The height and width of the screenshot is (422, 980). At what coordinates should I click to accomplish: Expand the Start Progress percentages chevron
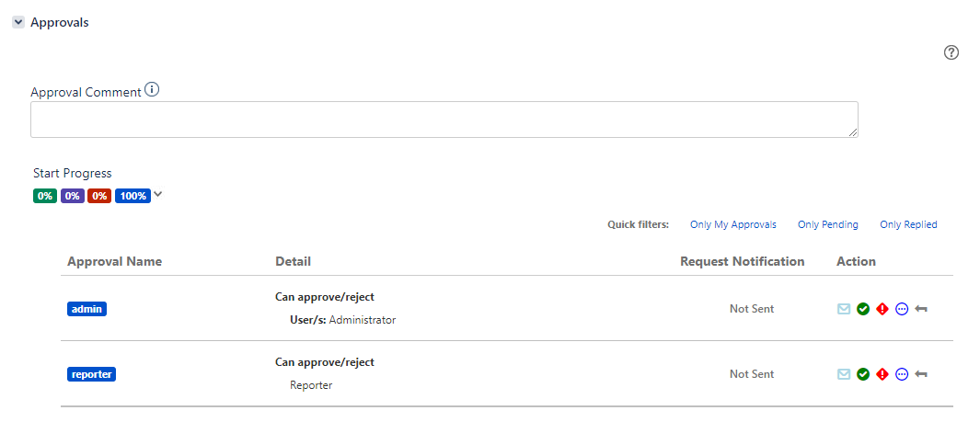tap(158, 195)
